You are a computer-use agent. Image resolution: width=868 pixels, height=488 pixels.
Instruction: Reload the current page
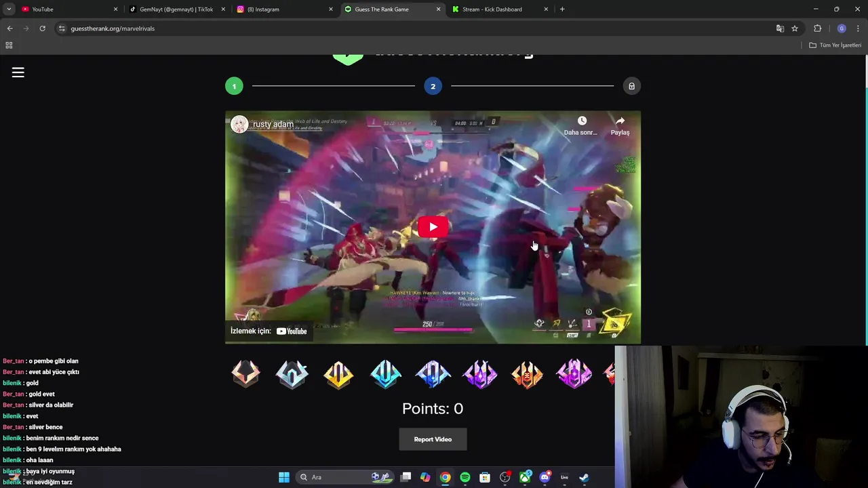42,28
